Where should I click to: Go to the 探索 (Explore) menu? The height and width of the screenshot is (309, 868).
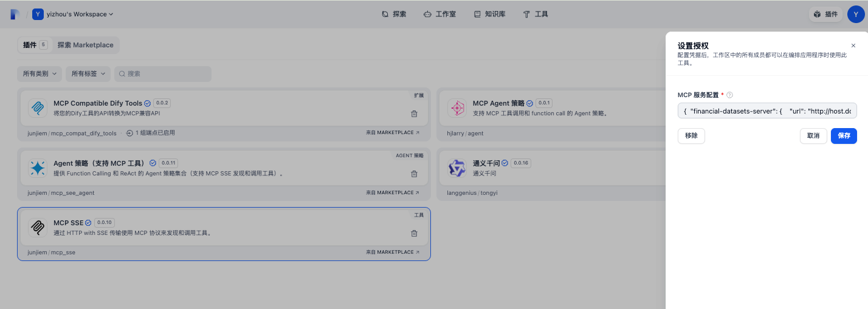click(x=394, y=14)
